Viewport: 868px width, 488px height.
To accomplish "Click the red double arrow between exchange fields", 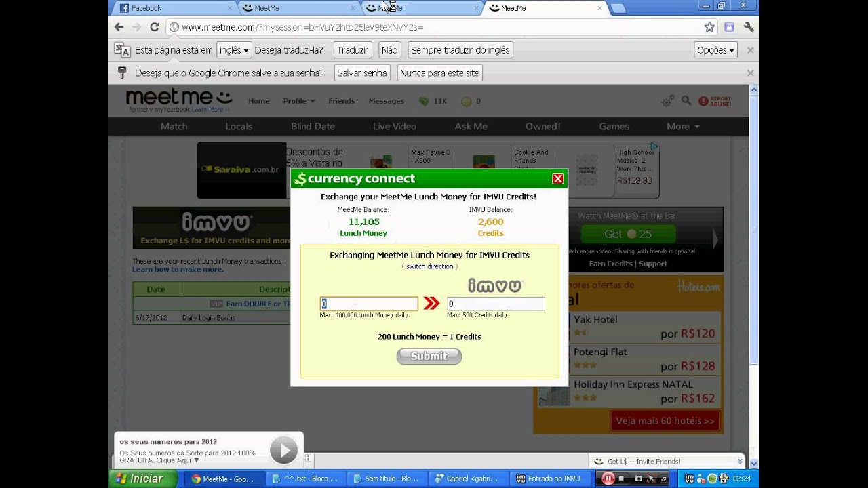I will [x=431, y=304].
